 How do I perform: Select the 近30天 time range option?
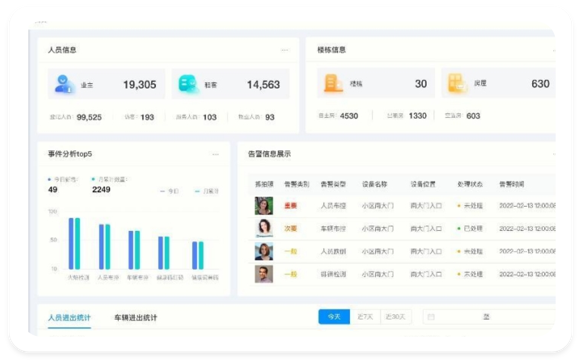pos(395,317)
